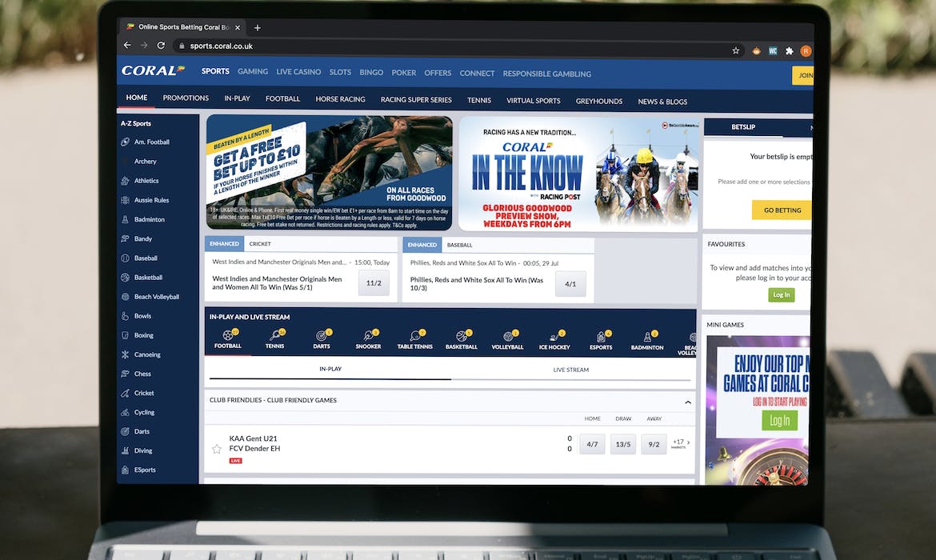Viewport: 936px width, 560px height.
Task: Open the Live Casino top menu
Action: [298, 72]
